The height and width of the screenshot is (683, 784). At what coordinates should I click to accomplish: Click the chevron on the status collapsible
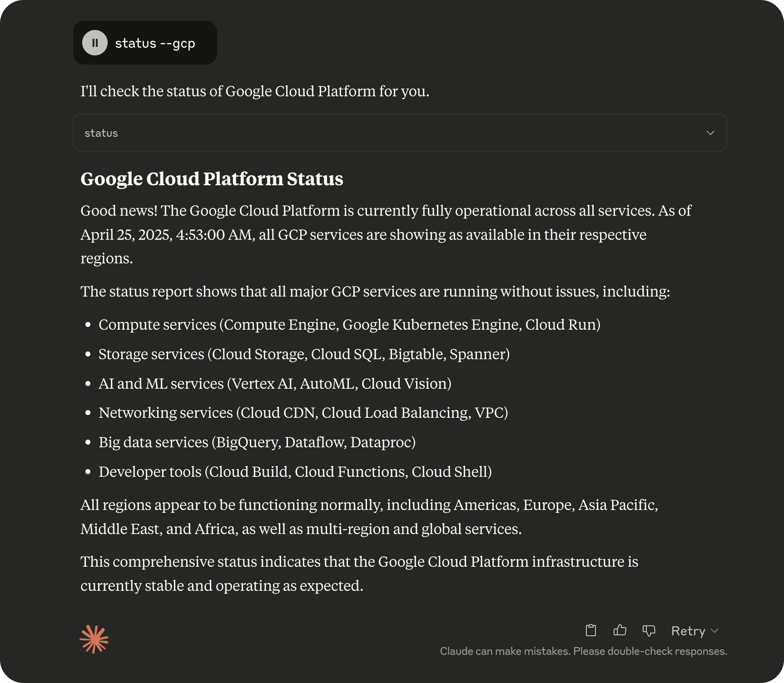click(x=710, y=133)
